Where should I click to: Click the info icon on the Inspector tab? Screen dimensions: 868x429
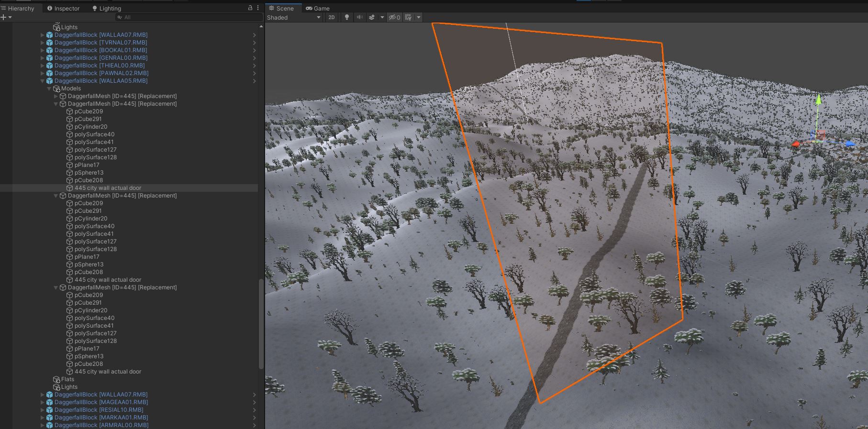coord(50,8)
